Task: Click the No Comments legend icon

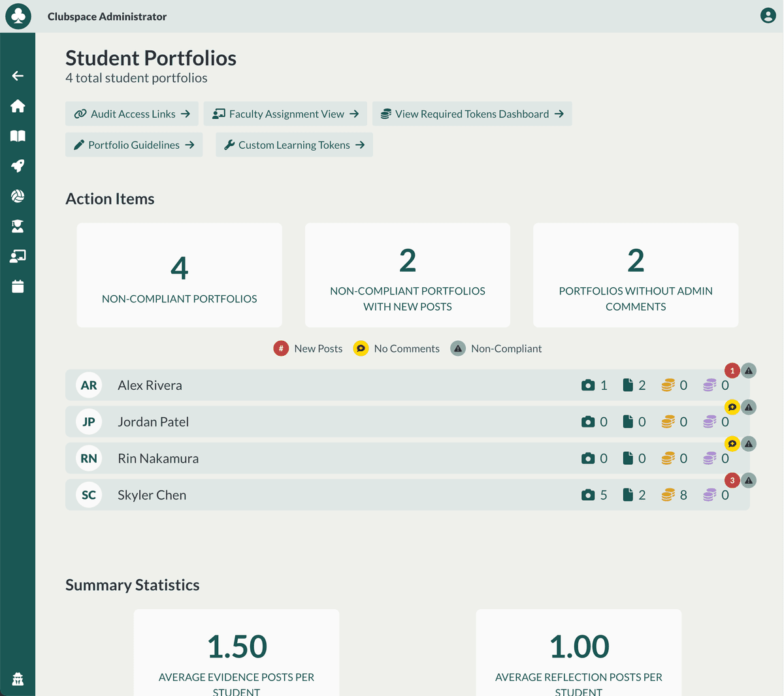Action: (x=361, y=349)
